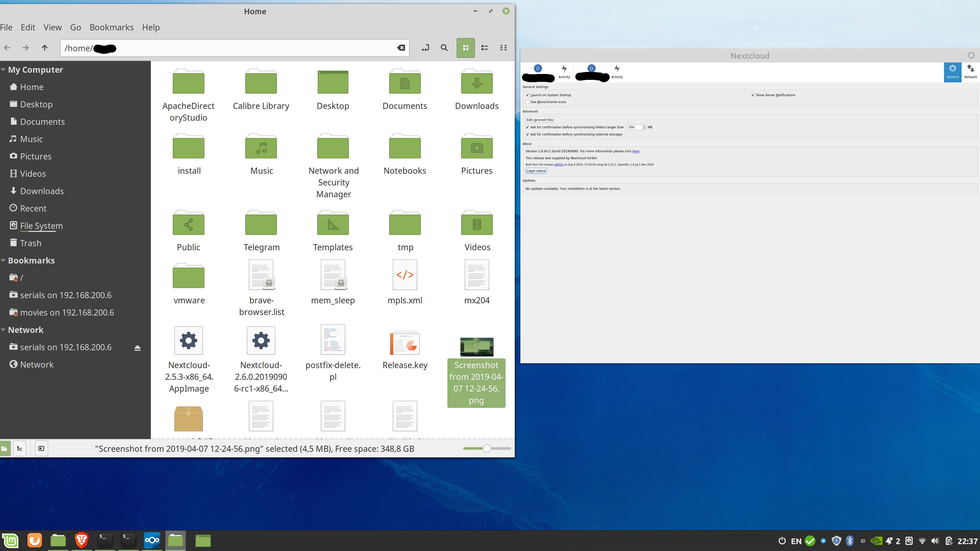Disable Show Server Notifications
Screen dimensions: 980x551
(x=753, y=95)
